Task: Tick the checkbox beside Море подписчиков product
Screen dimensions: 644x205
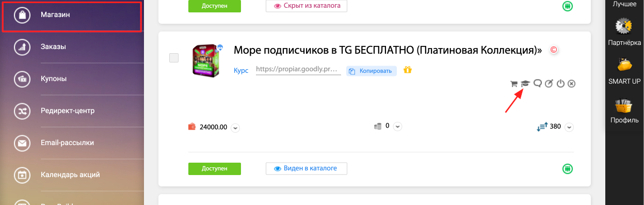Action: click(x=174, y=58)
